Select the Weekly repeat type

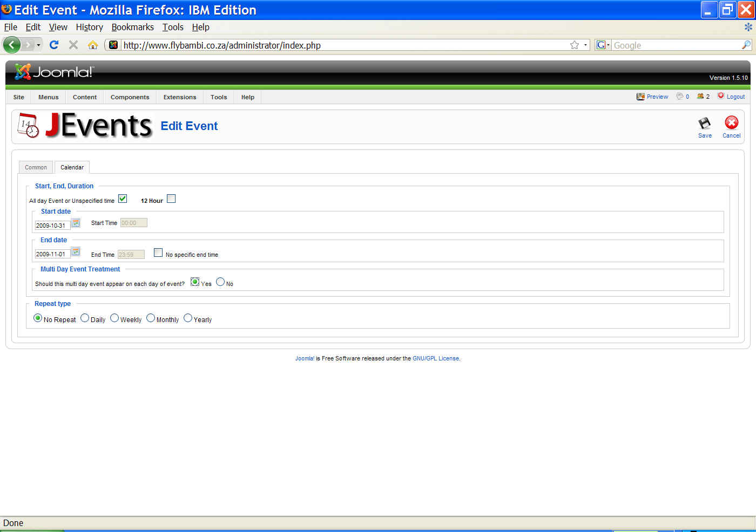pos(114,318)
